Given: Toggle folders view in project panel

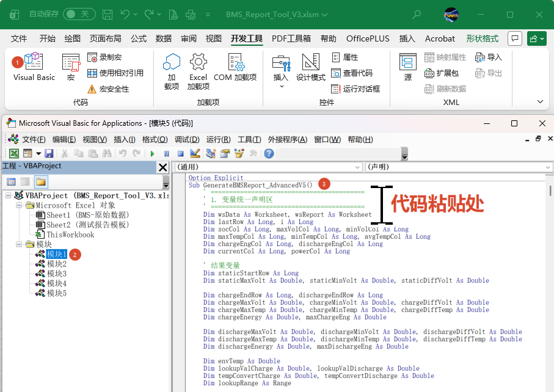Looking at the screenshot, I should [x=41, y=181].
